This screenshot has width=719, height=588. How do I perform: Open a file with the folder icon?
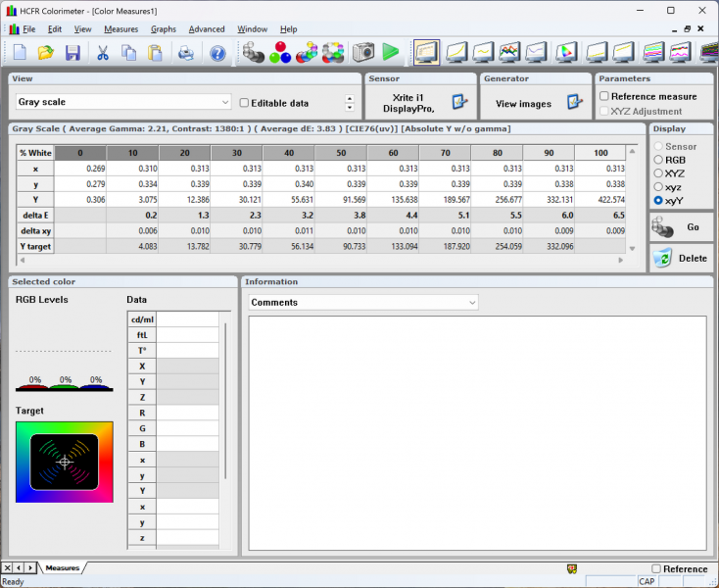coord(46,53)
